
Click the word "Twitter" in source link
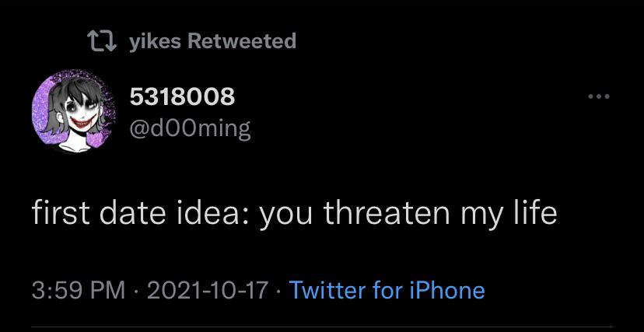(x=327, y=291)
